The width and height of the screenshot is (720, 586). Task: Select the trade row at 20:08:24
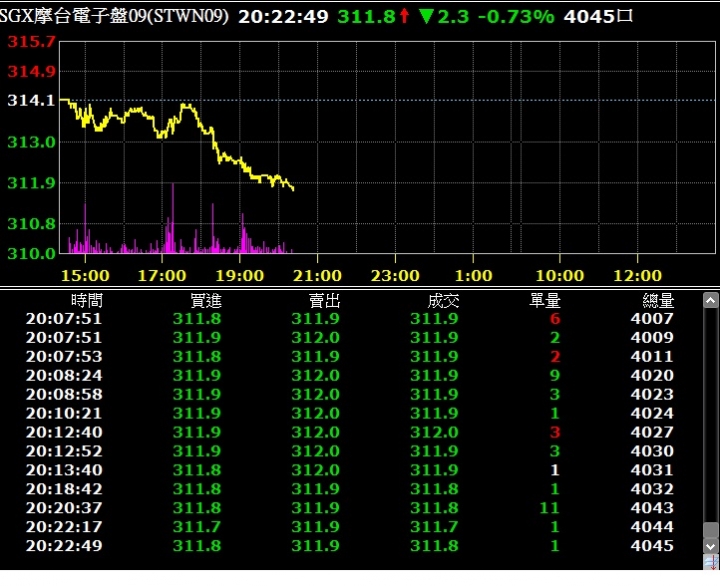tap(350, 376)
